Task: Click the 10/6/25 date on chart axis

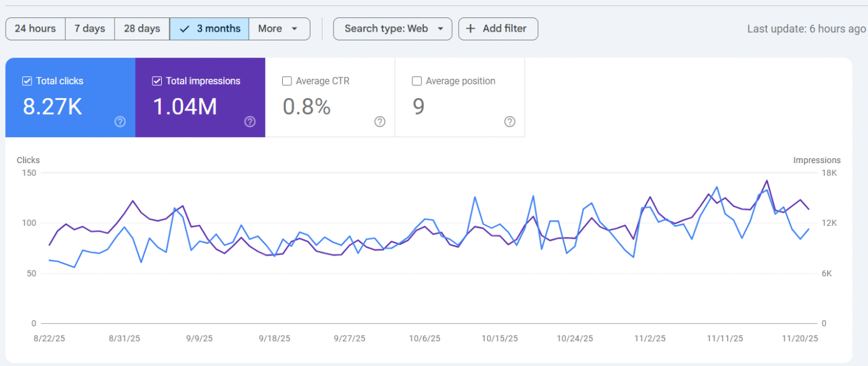Action: 425,339
